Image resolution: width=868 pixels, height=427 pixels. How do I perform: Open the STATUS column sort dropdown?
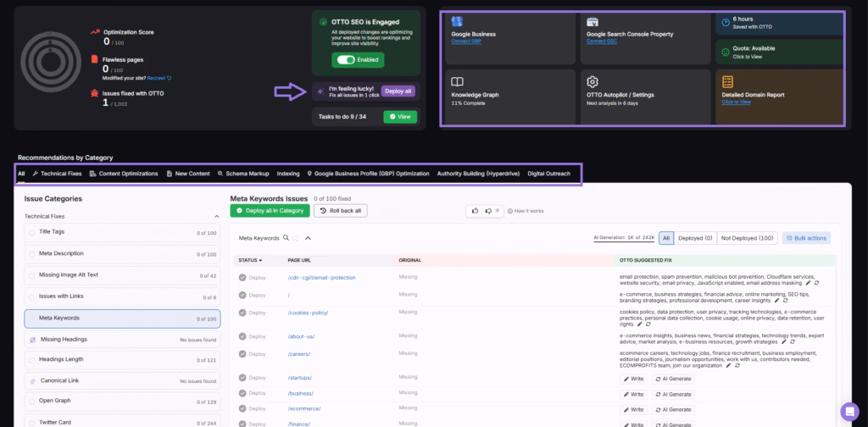251,260
